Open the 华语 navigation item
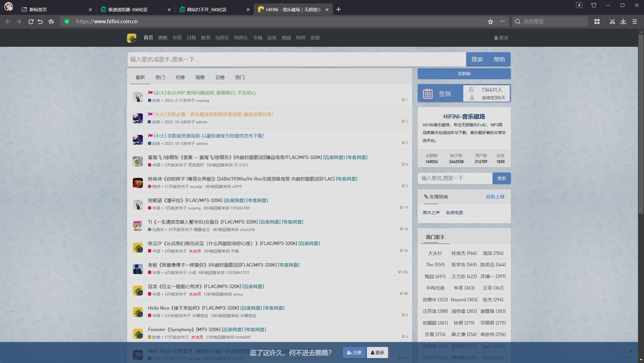This screenshot has height=363, width=644. [x=177, y=38]
